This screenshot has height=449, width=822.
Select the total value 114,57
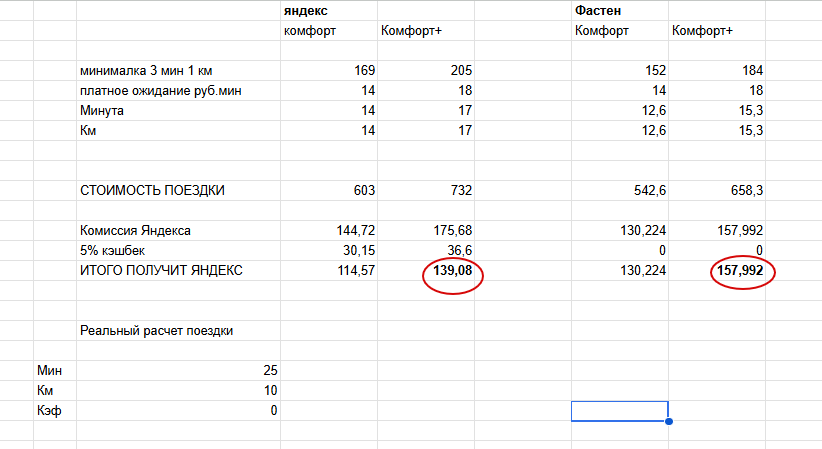point(356,270)
